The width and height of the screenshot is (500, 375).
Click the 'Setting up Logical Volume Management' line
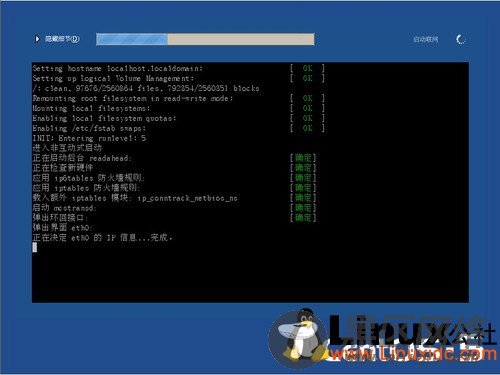[113, 79]
